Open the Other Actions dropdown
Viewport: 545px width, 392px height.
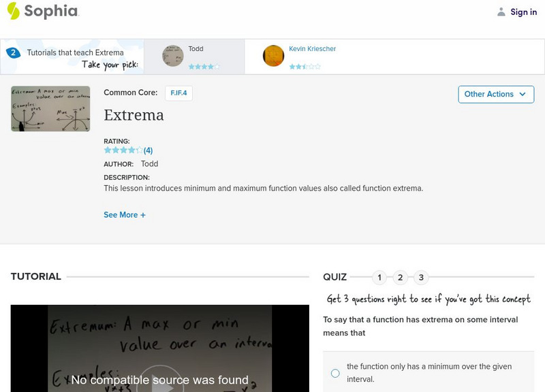tap(495, 94)
